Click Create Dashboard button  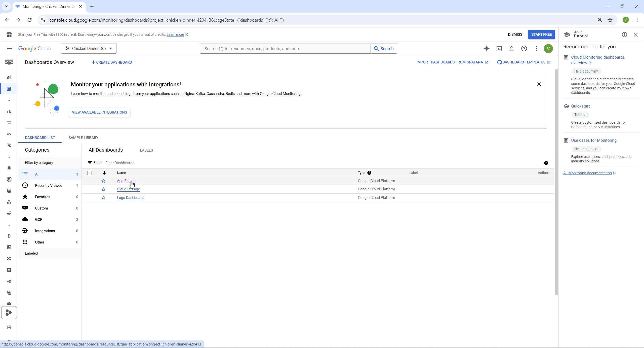(x=112, y=62)
